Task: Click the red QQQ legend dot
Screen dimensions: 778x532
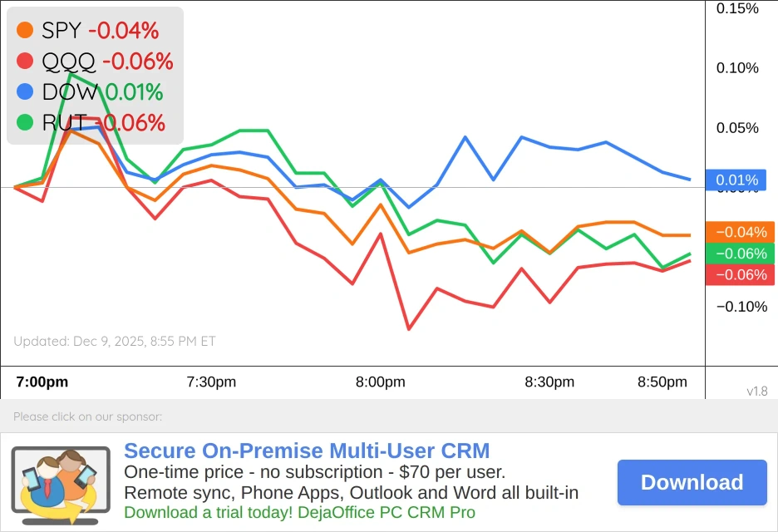Action: tap(25, 61)
